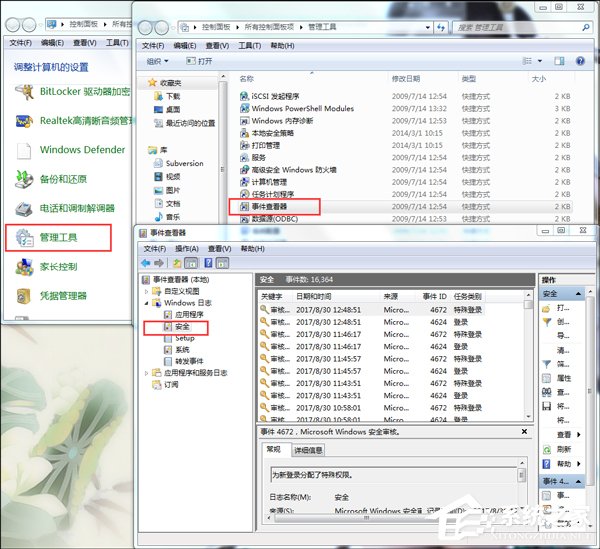Open 最近访问的位置 in navigation pane
This screenshot has width=600, height=549.
coord(184,123)
